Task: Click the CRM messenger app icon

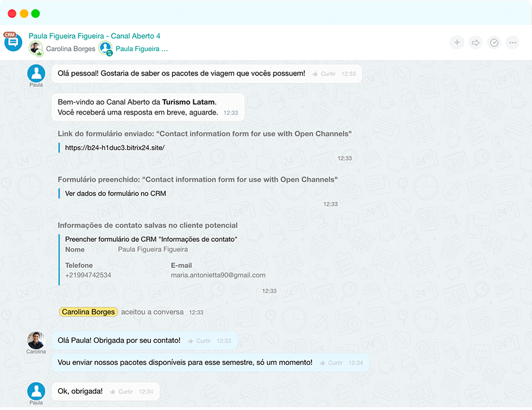Action: [x=12, y=42]
